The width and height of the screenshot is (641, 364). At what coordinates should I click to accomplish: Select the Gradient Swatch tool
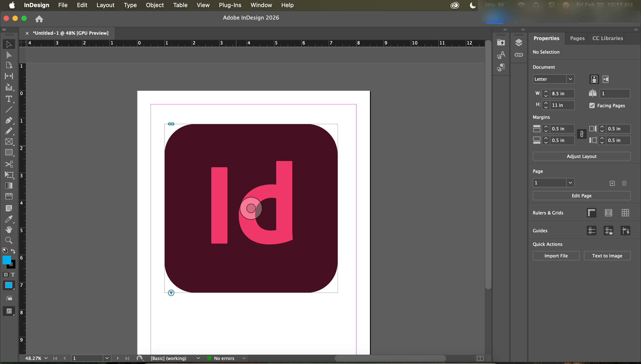[x=9, y=186]
